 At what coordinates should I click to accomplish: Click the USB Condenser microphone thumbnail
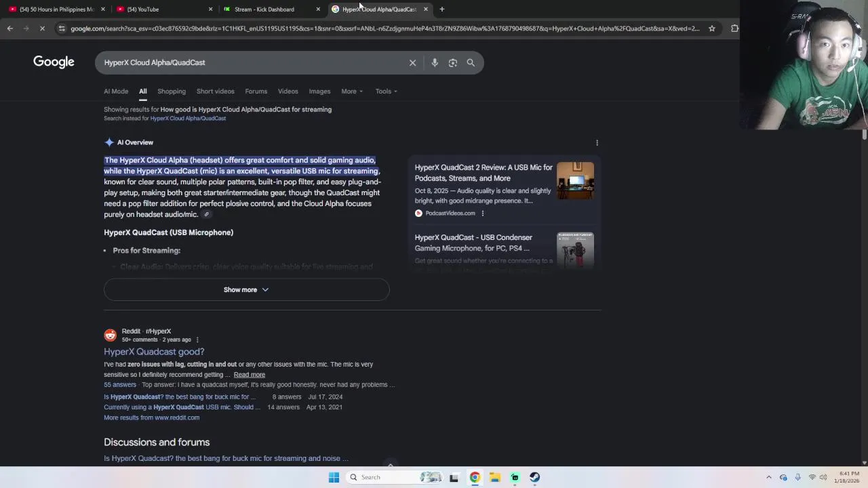tap(575, 251)
